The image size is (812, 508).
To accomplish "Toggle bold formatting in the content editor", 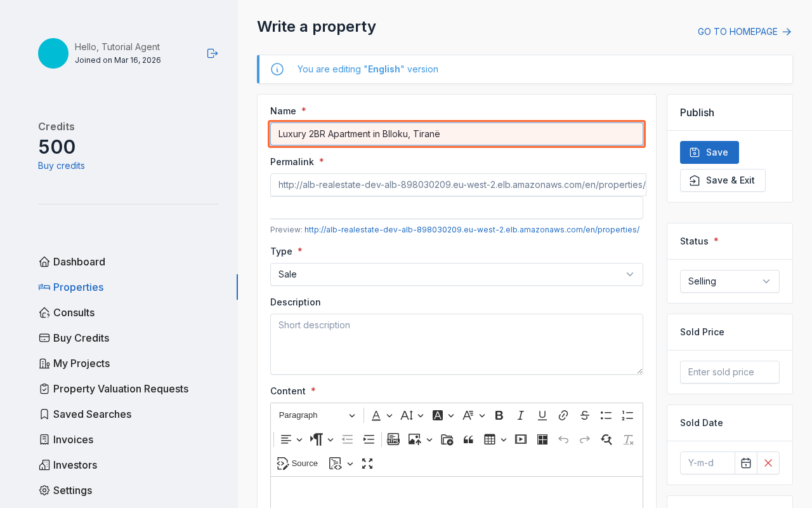I will click(499, 415).
